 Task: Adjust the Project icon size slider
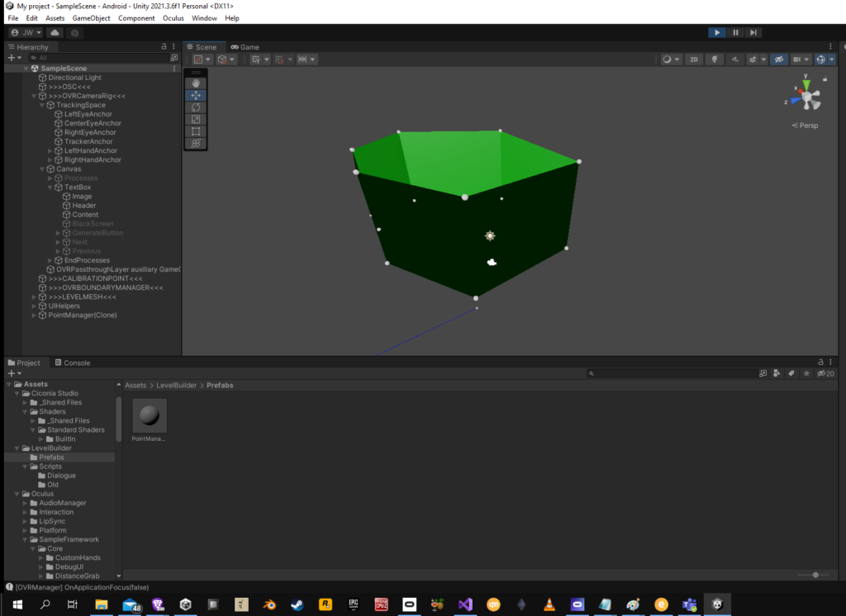815,575
